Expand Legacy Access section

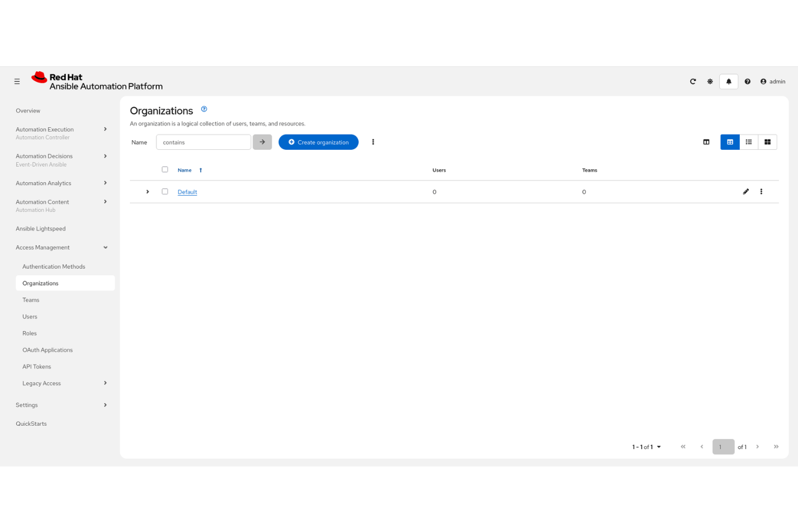pyautogui.click(x=65, y=383)
